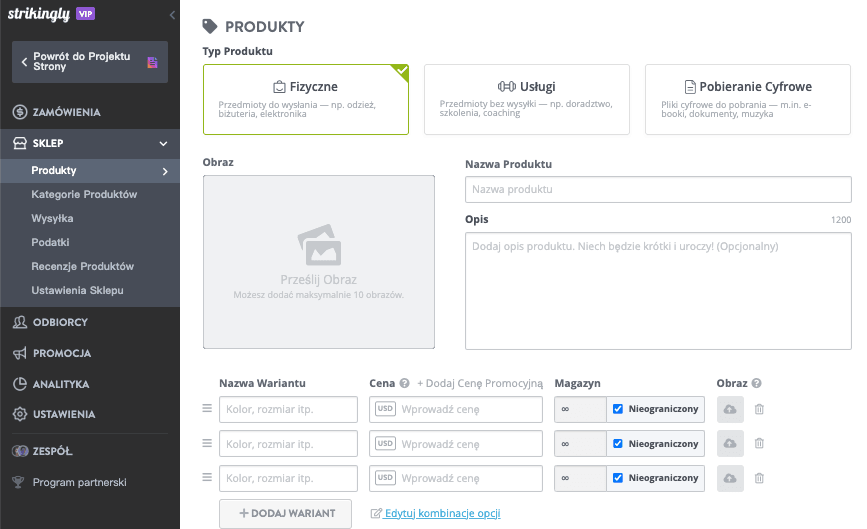Delete the second variant using trash icon
This screenshot has width=867, height=529.
[x=759, y=443]
